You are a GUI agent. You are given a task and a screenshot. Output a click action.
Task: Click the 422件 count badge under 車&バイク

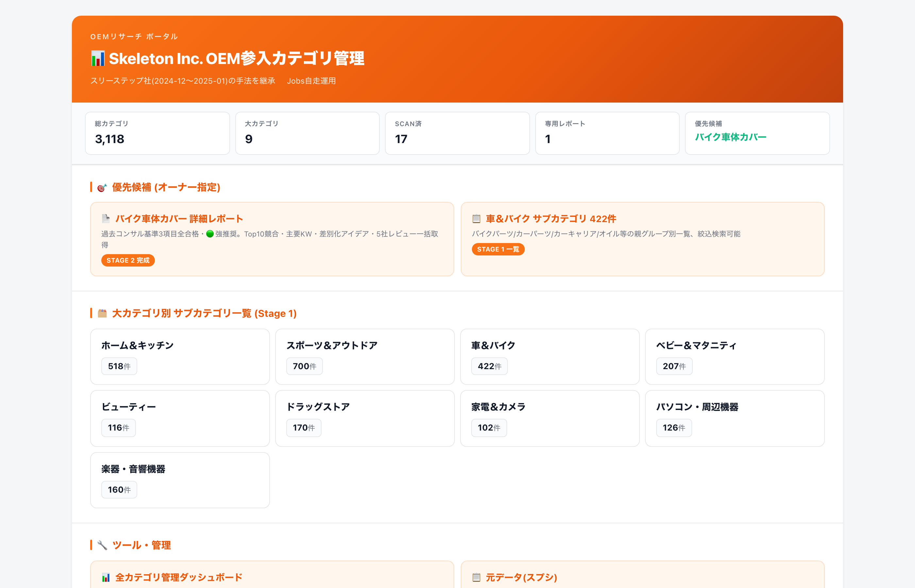[489, 366]
